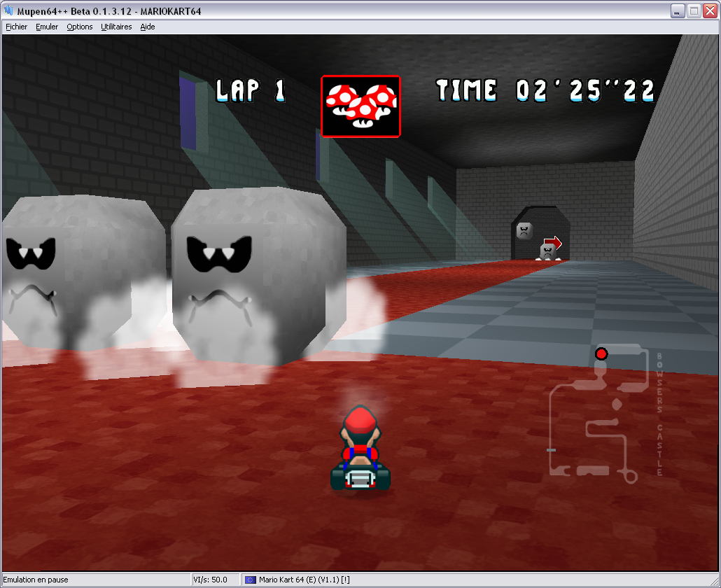The image size is (721, 588).
Task: Open the Options menu
Action: 80,27
